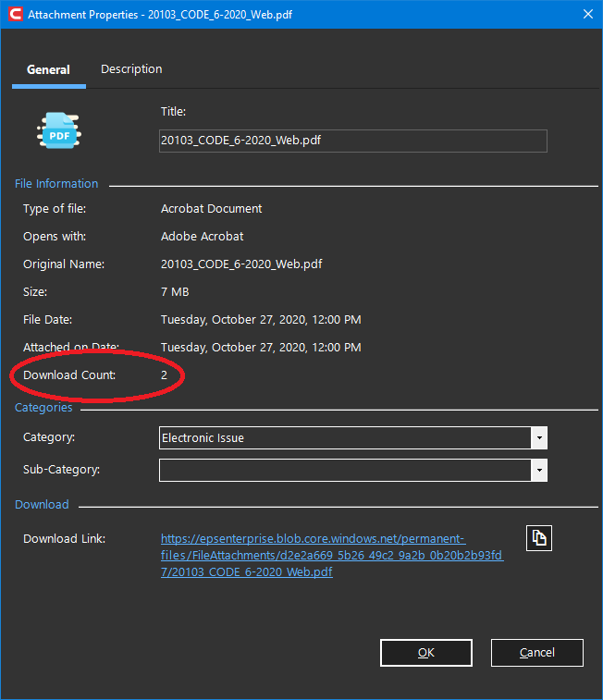Click the Category label
The height and width of the screenshot is (700, 603).
pyautogui.click(x=49, y=437)
